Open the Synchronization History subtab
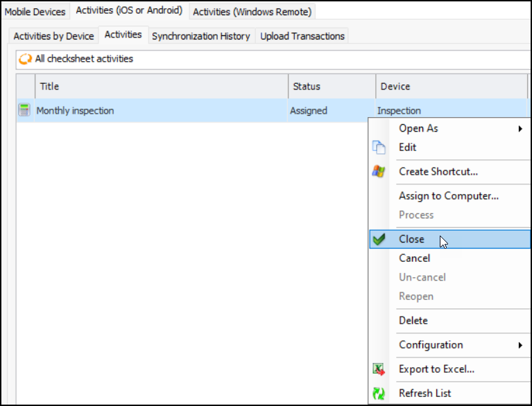 pyautogui.click(x=200, y=36)
